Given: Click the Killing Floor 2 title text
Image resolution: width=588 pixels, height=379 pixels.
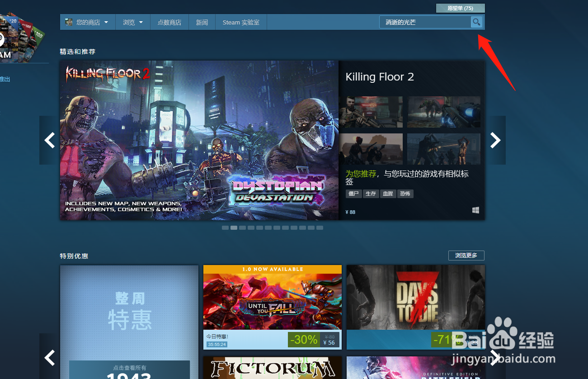Looking at the screenshot, I should [x=380, y=77].
